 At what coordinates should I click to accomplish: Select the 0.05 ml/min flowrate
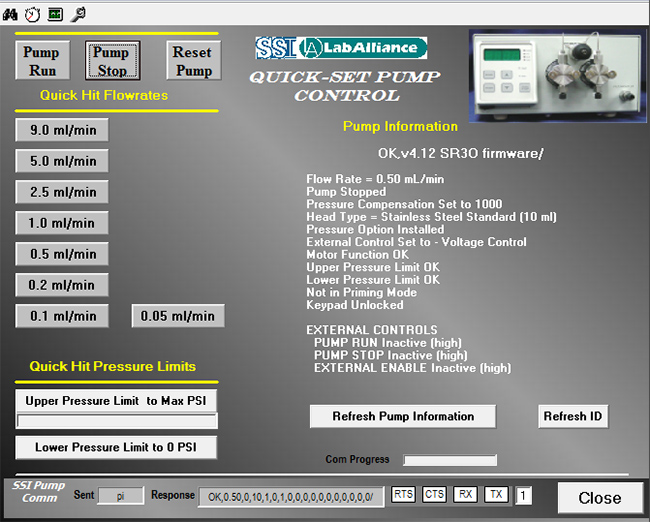click(x=178, y=316)
